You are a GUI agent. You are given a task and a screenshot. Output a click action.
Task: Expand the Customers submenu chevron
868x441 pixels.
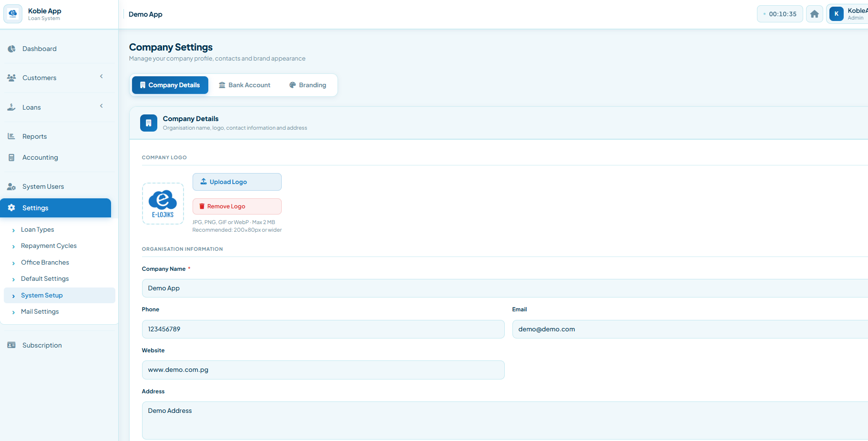(101, 77)
